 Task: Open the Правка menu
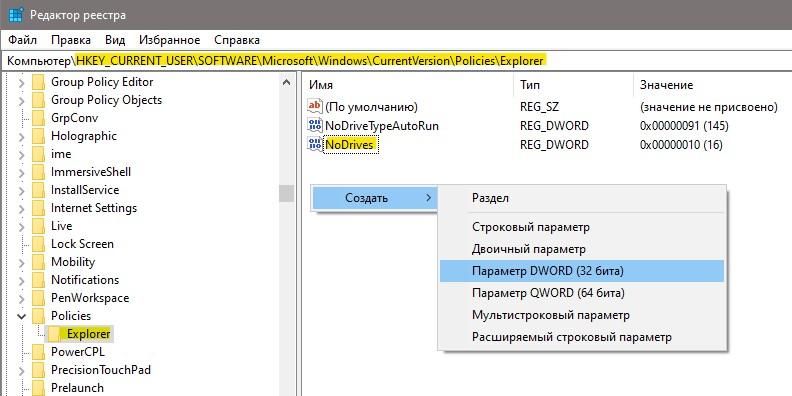click(71, 40)
